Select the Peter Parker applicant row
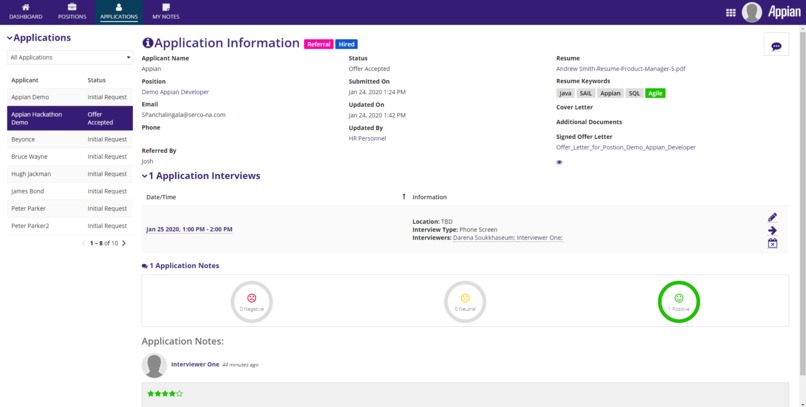Image resolution: width=806 pixels, height=407 pixels. [x=70, y=209]
